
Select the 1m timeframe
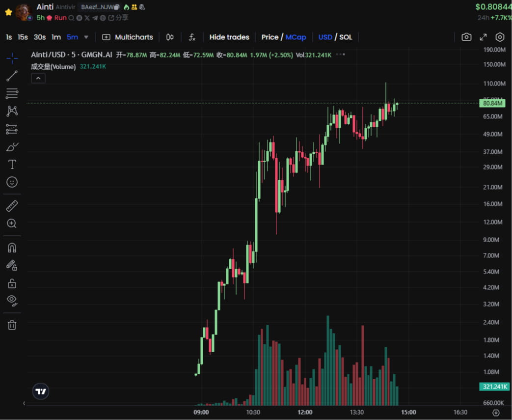(x=56, y=37)
